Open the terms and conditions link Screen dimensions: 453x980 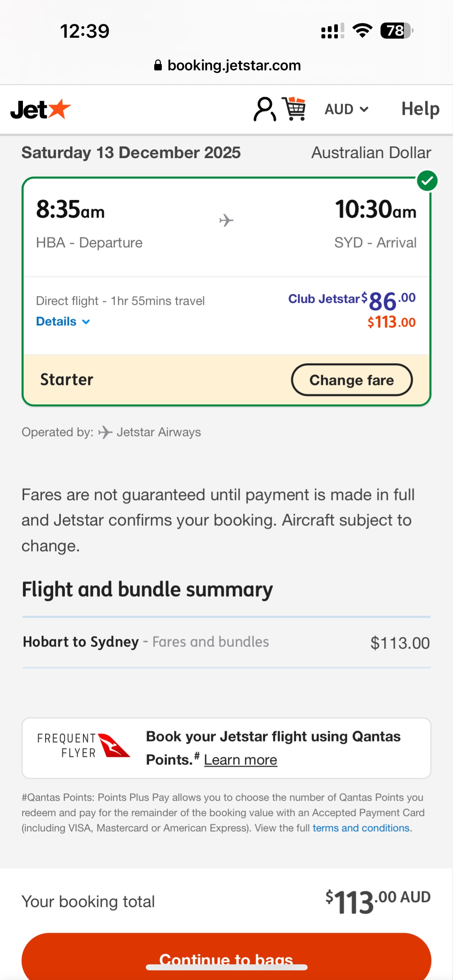361,828
